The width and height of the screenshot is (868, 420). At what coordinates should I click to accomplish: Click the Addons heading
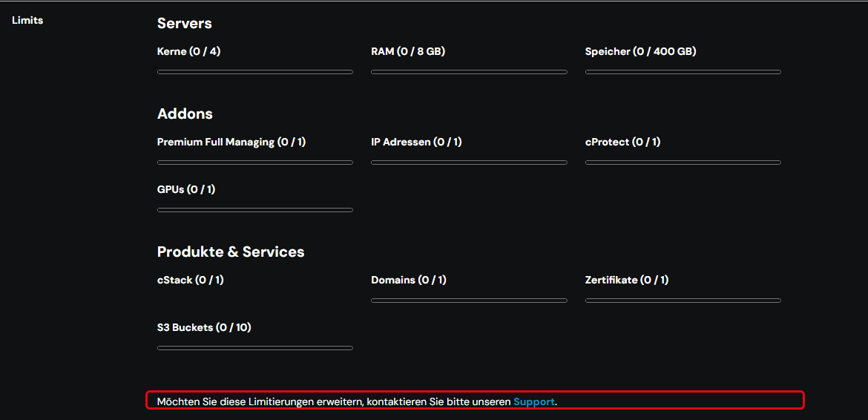pyautogui.click(x=185, y=114)
